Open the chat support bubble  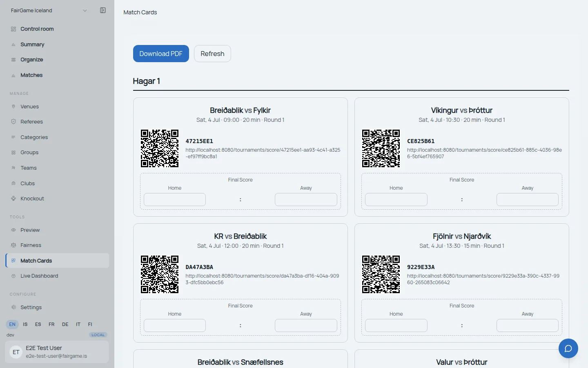click(568, 348)
